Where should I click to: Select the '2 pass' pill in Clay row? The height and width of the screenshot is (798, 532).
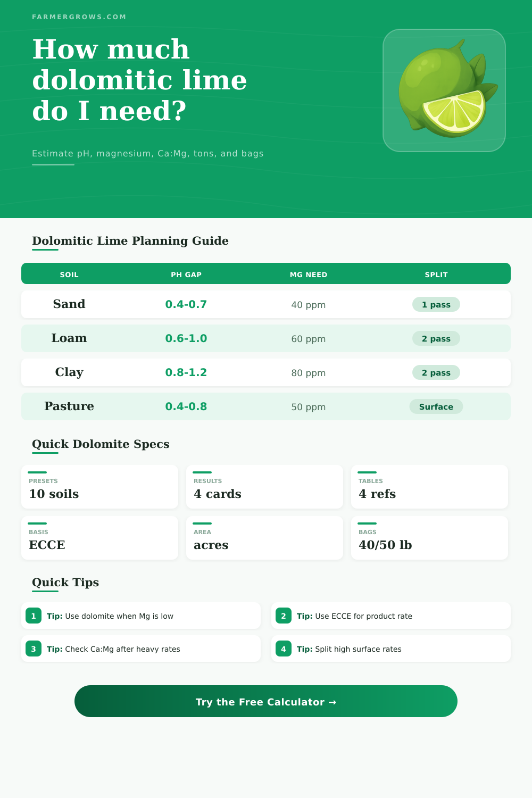(x=436, y=372)
